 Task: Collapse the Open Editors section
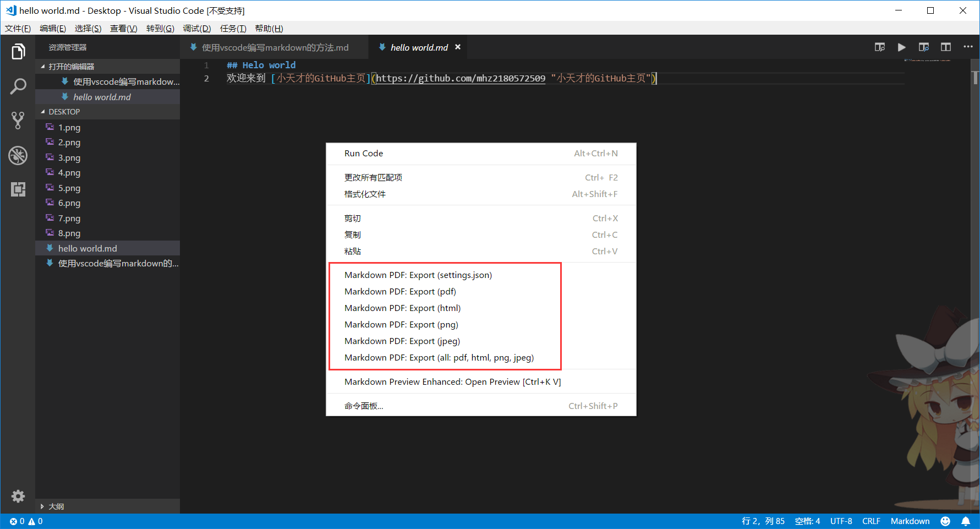coord(107,66)
